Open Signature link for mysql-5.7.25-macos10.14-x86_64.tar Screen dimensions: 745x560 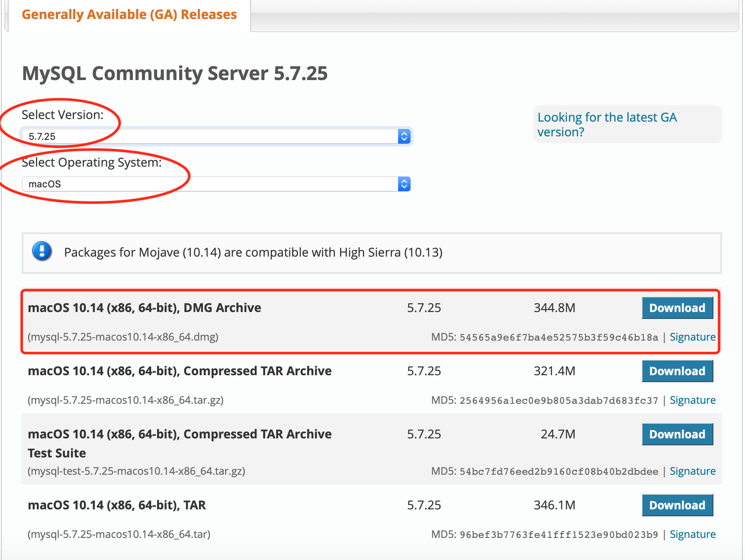click(x=693, y=534)
